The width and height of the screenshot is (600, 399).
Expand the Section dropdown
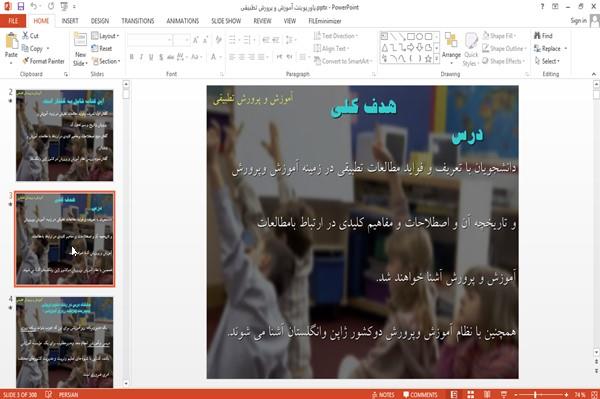pos(106,61)
